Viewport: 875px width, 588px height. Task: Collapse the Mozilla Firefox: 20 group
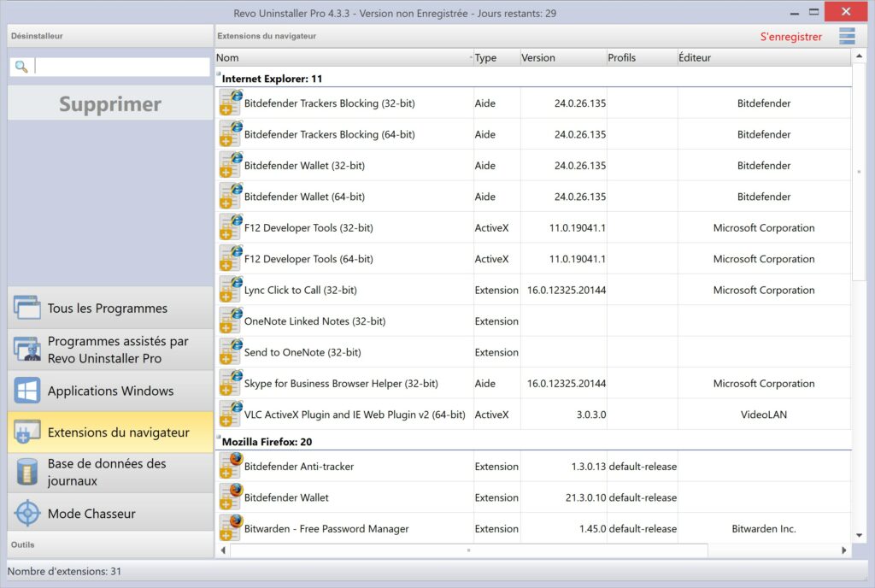219,437
